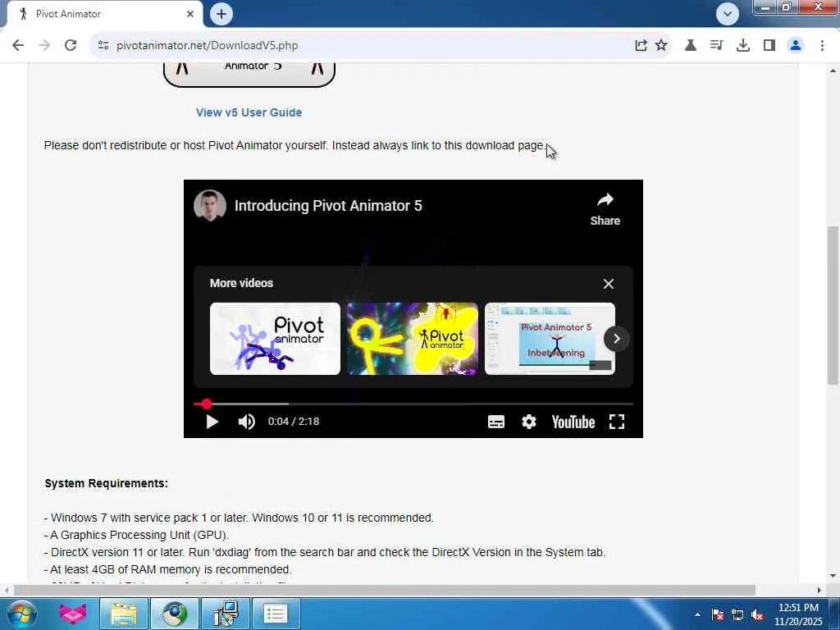840x630 pixels.
Task: Switch to the Chrome taskbar button
Action: coord(175,614)
